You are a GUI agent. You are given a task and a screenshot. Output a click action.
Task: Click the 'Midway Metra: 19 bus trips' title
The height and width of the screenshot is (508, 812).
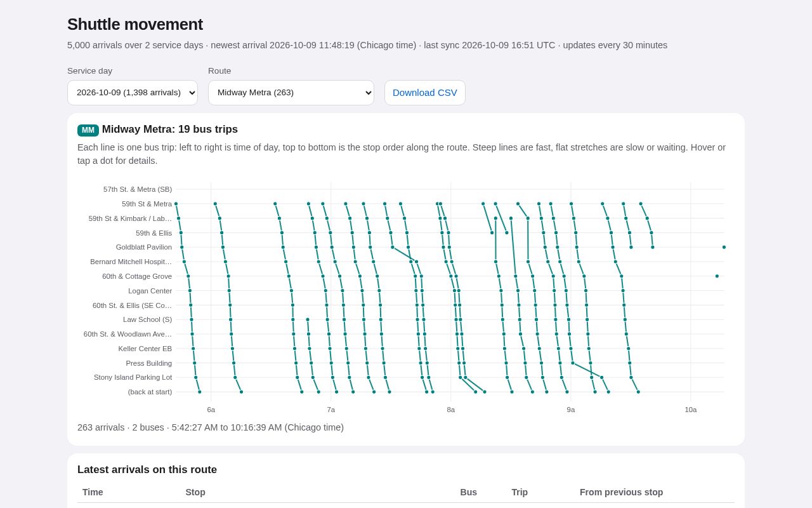(170, 130)
